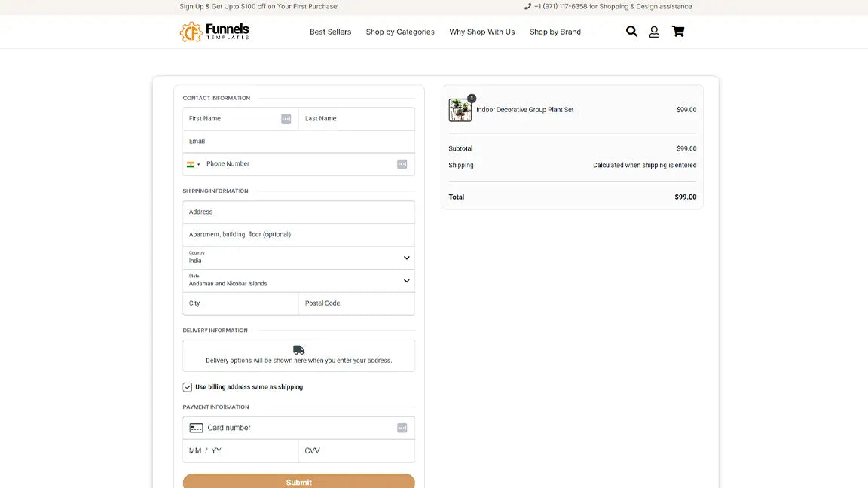This screenshot has height=488, width=868.
Task: Open the search magnifier icon
Action: tap(631, 32)
